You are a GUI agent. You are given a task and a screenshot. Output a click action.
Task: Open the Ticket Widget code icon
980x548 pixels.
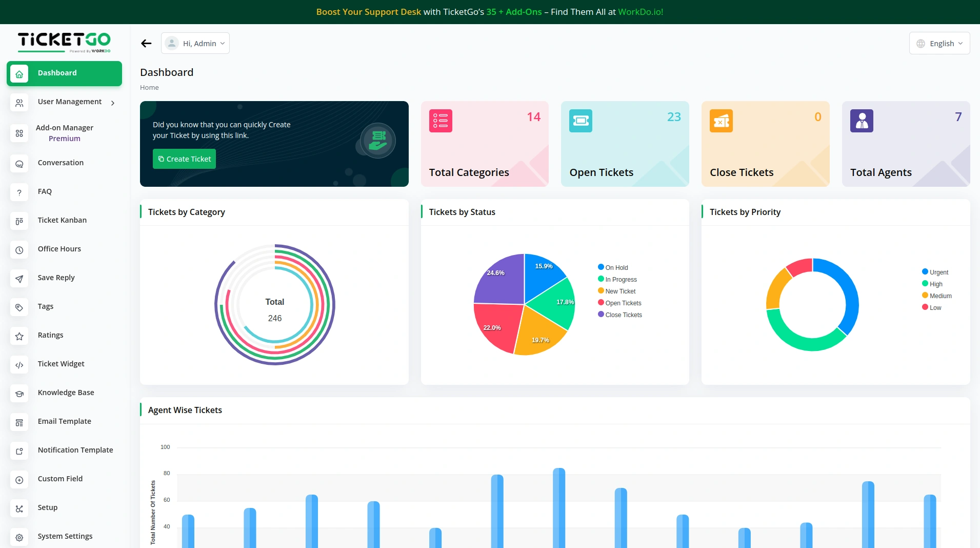(x=19, y=365)
